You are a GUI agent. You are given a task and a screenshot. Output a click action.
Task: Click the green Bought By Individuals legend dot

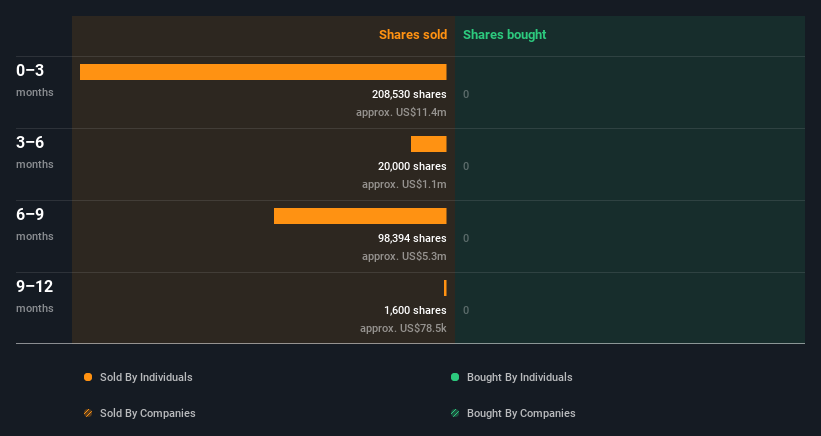coord(455,377)
